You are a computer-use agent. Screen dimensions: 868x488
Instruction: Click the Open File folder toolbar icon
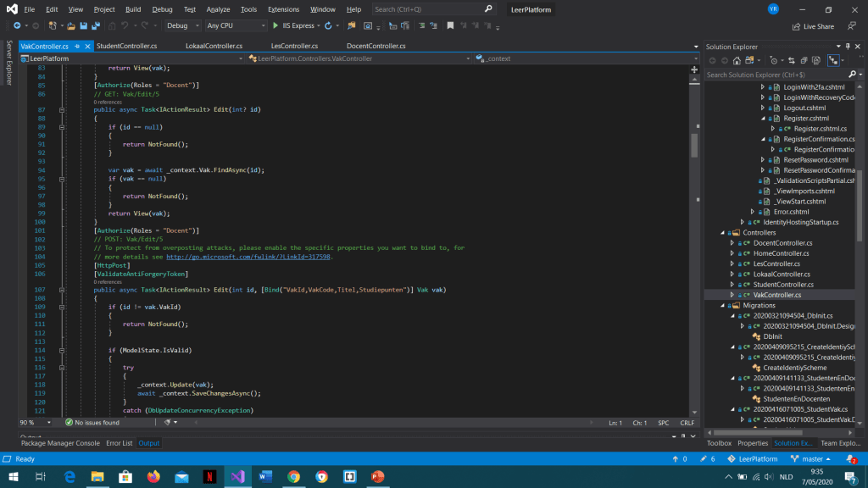pyautogui.click(x=71, y=26)
